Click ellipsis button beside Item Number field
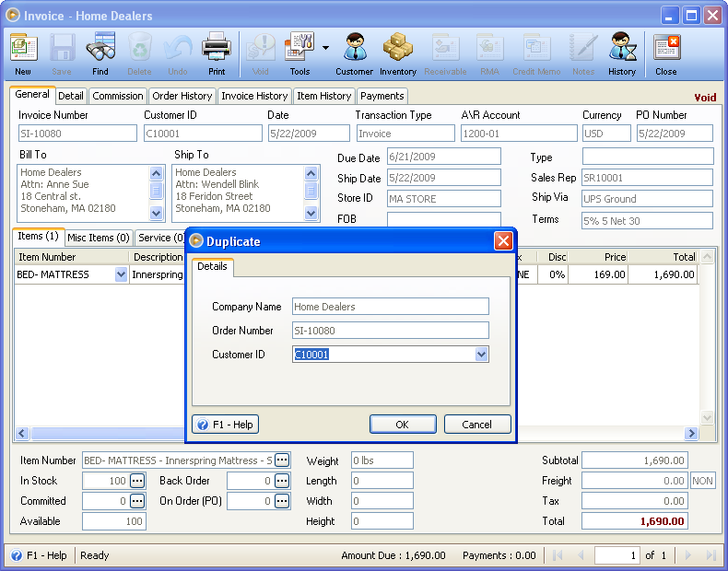This screenshot has height=571, width=728. coord(282,460)
